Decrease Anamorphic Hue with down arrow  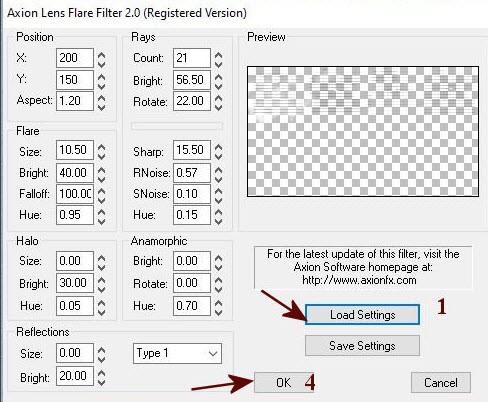pos(218,311)
